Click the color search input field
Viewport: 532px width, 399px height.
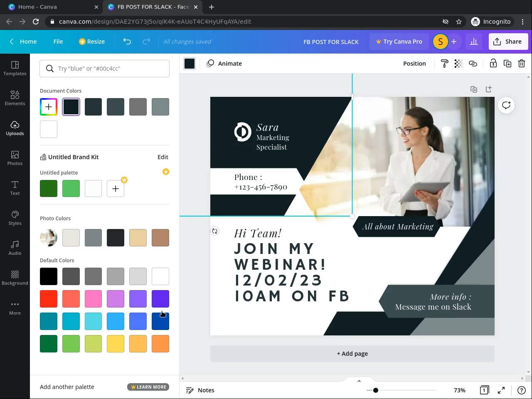(105, 69)
